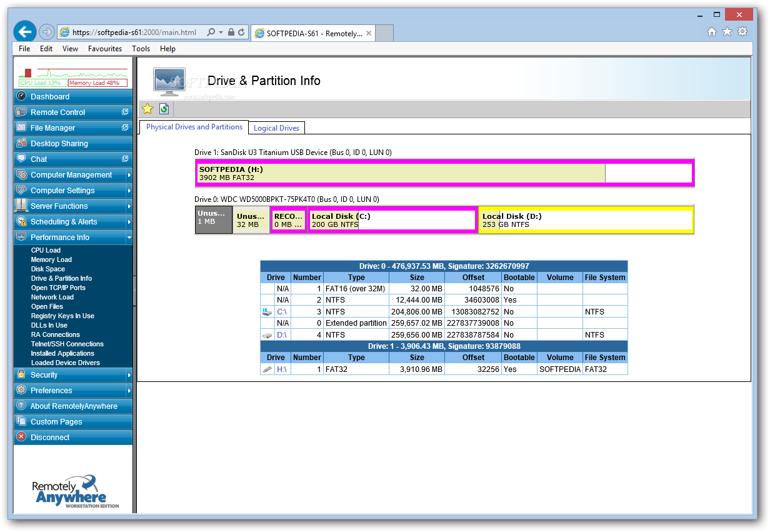The width and height of the screenshot is (770, 532).
Task: Click the H:\ USB drive icon in table
Action: pos(267,369)
